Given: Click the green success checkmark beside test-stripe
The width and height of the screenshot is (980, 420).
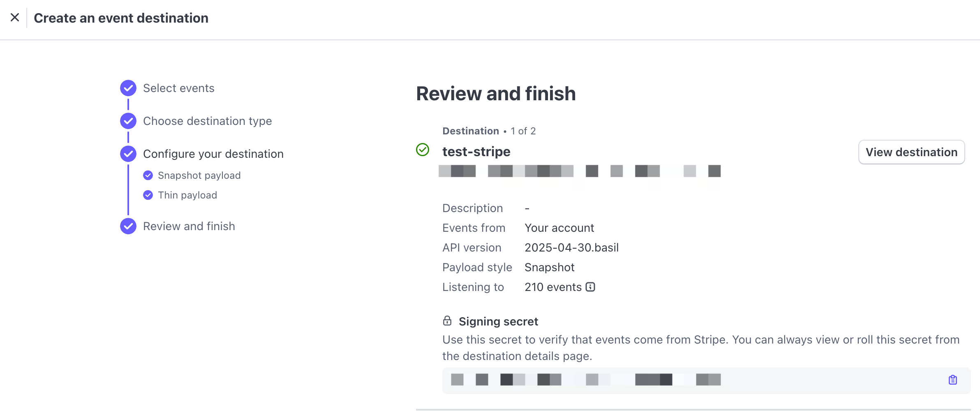Looking at the screenshot, I should click(x=423, y=150).
